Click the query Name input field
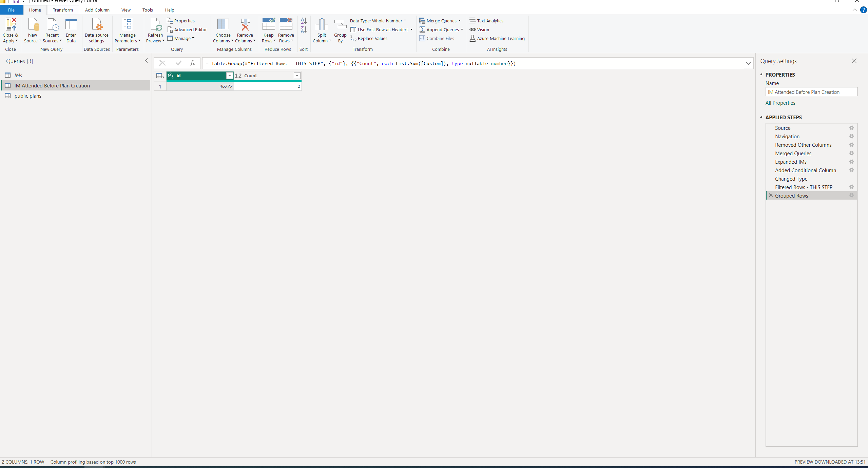 point(811,92)
